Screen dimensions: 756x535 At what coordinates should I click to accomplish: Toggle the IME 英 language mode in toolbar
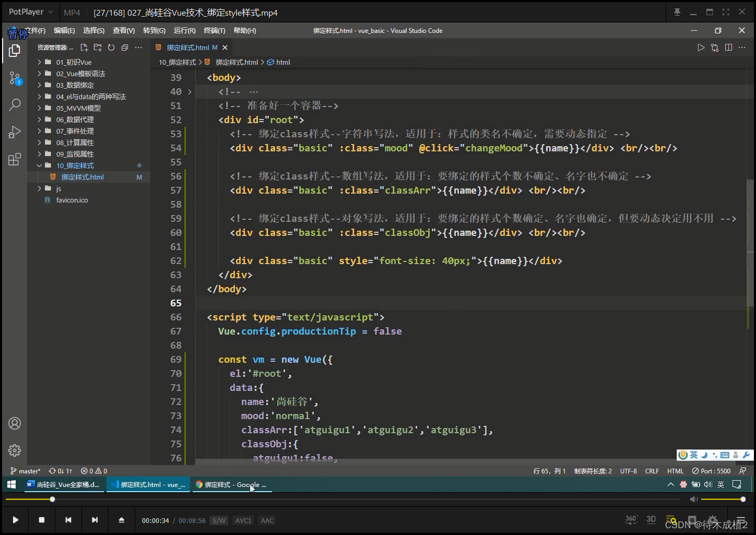point(694,455)
